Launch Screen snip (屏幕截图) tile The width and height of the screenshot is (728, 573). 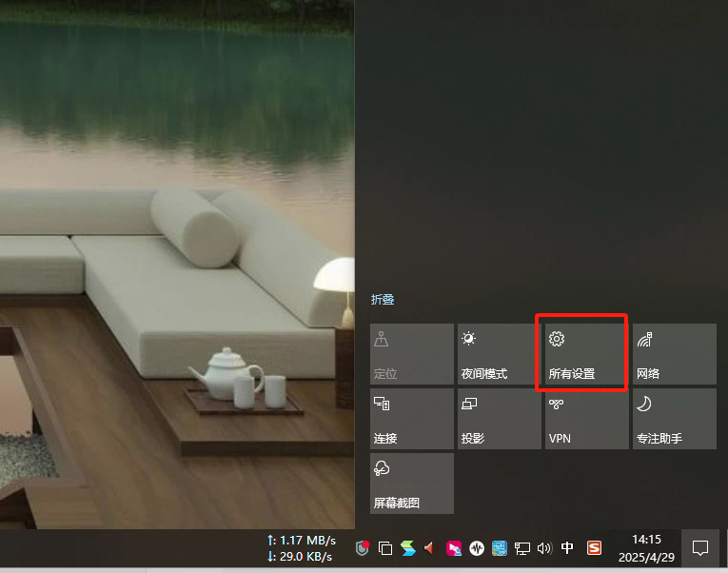411,484
